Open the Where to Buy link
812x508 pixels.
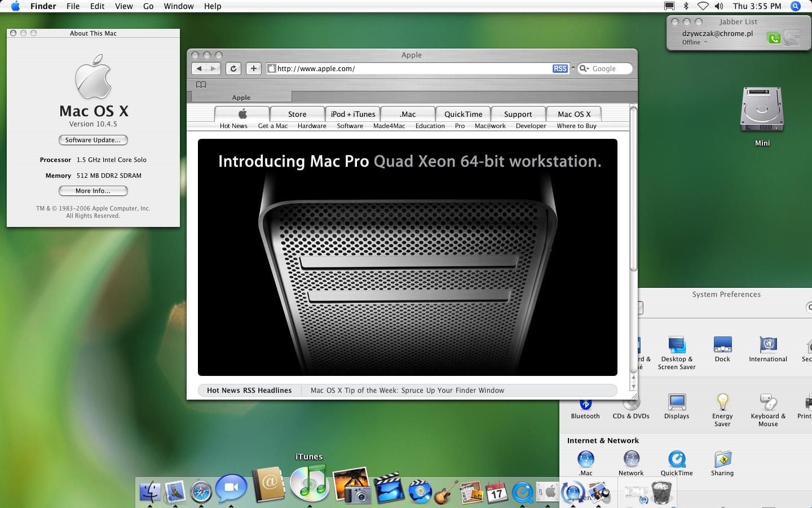(x=576, y=126)
